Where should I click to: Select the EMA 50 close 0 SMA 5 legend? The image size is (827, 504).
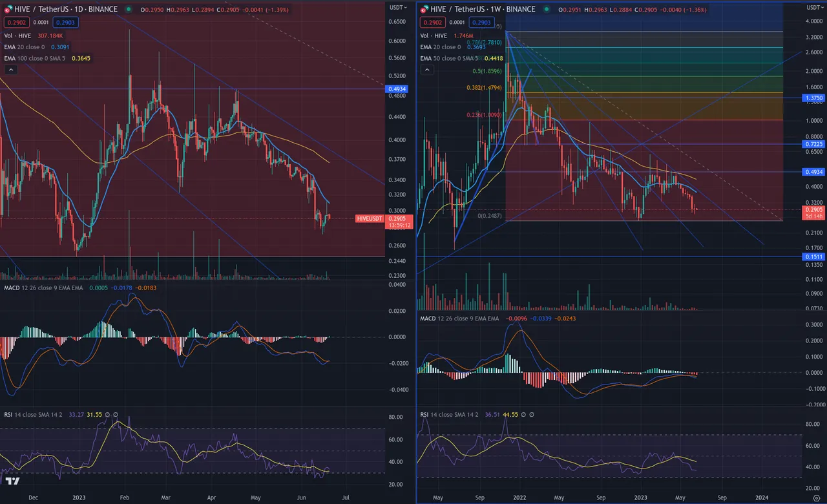450,59
